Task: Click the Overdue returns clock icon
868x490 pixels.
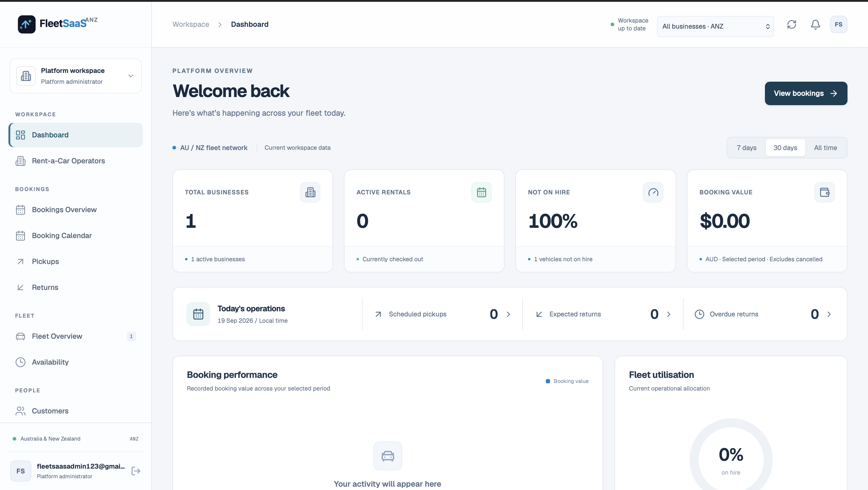Action: [x=700, y=314]
